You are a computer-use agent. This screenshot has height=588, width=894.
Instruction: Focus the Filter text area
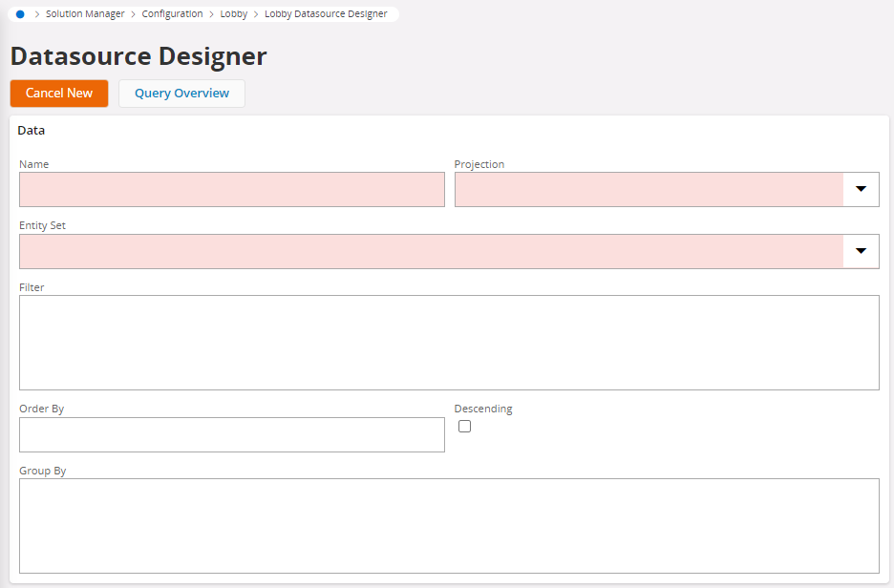(449, 343)
